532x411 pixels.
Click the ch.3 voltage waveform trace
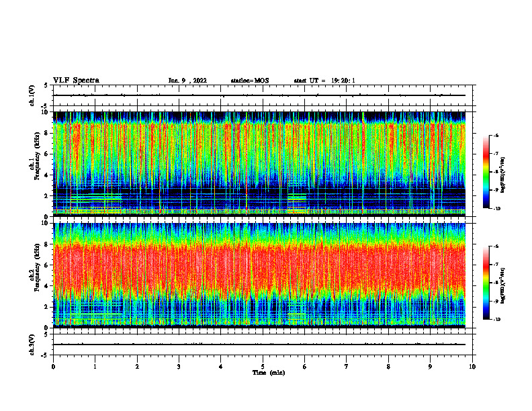(x=259, y=345)
